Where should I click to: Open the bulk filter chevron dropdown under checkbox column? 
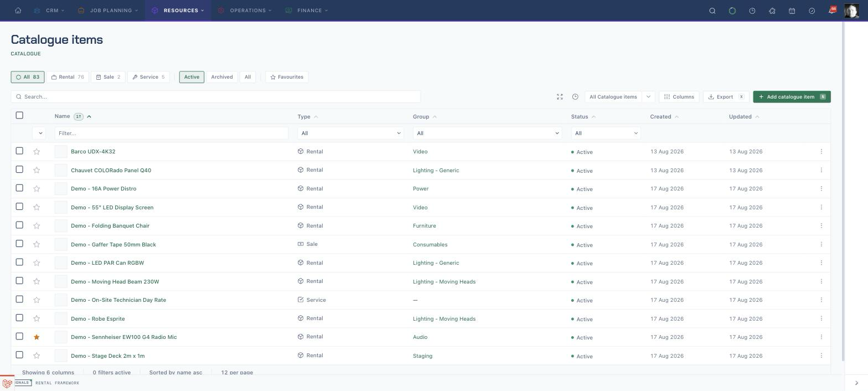click(40, 133)
